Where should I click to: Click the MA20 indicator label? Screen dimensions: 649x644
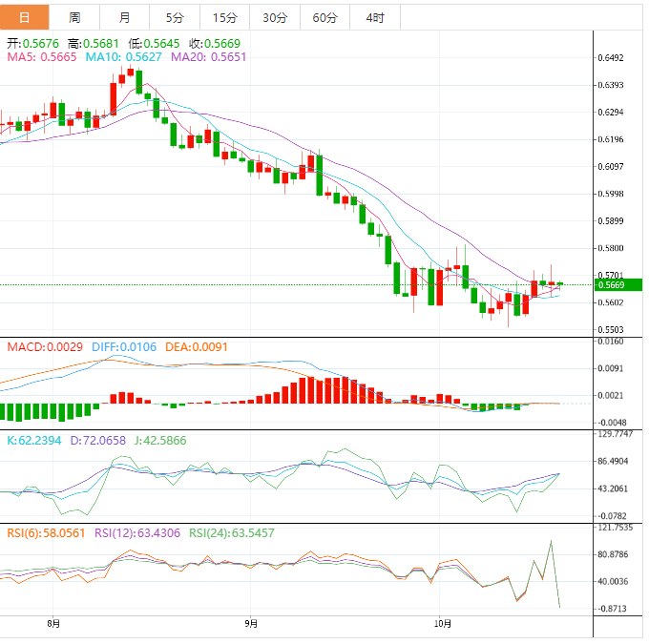pyautogui.click(x=208, y=57)
